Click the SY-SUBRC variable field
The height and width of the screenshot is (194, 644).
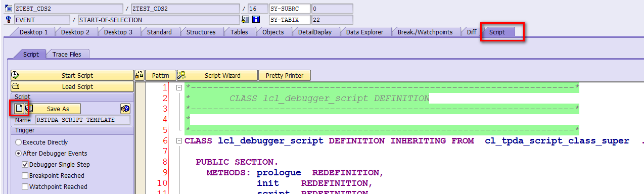click(289, 9)
